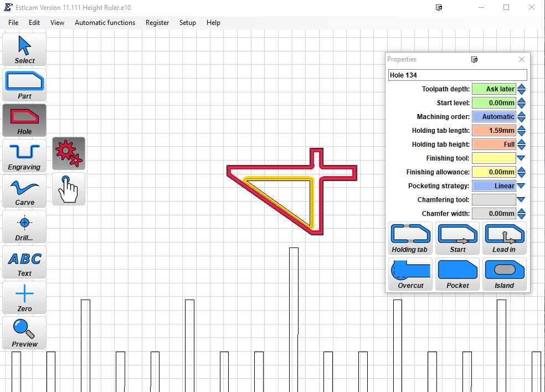Click the Holding tab height Full field

(x=494, y=144)
